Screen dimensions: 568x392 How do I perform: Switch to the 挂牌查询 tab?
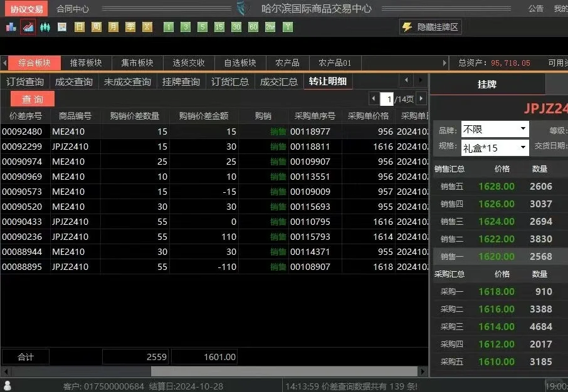pos(181,81)
